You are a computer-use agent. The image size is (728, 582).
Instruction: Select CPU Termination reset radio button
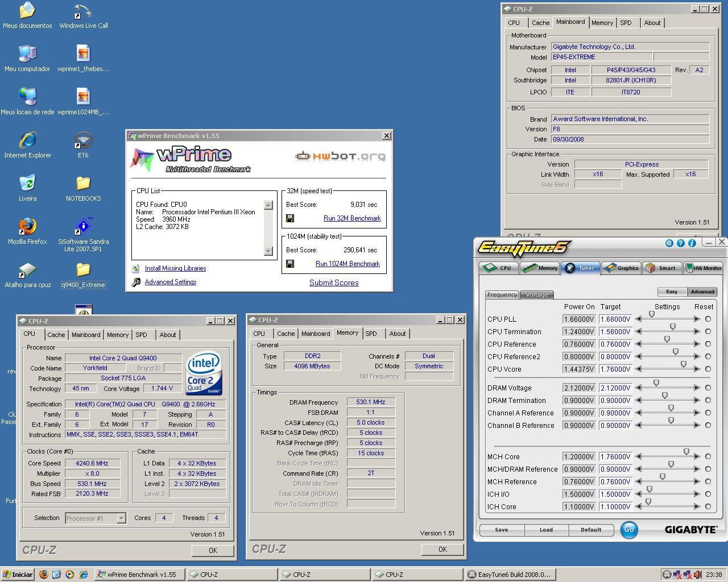708,331
